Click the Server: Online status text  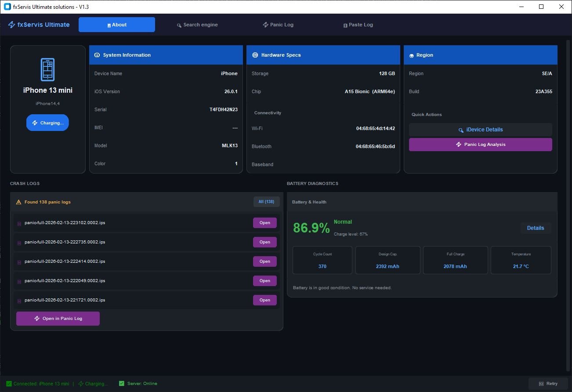[x=142, y=384]
